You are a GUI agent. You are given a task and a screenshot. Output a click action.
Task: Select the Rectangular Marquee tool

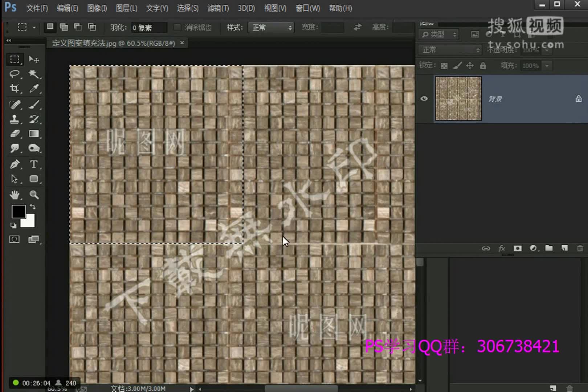coord(15,59)
